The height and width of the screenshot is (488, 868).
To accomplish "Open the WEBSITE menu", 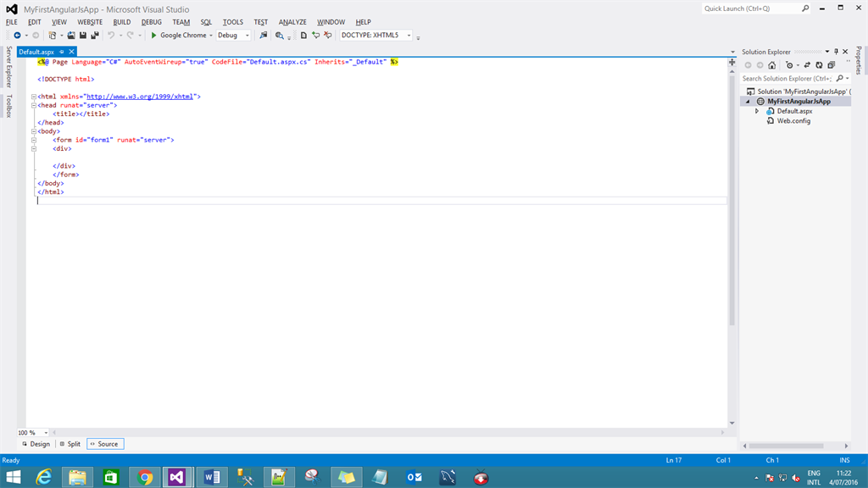I will 90,22.
